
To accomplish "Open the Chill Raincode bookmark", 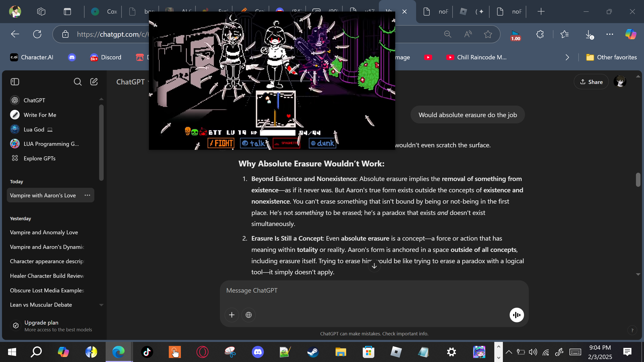I will [477, 57].
